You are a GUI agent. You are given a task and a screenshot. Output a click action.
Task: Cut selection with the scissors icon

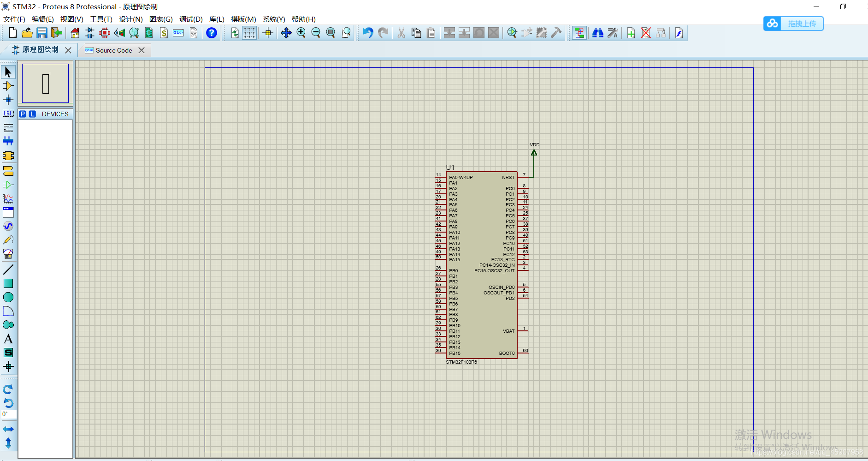click(401, 33)
